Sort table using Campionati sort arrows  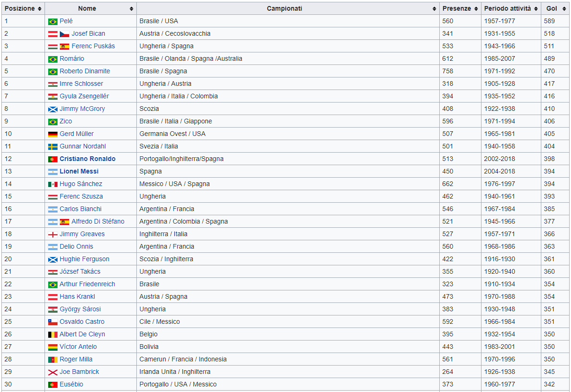(435, 9)
